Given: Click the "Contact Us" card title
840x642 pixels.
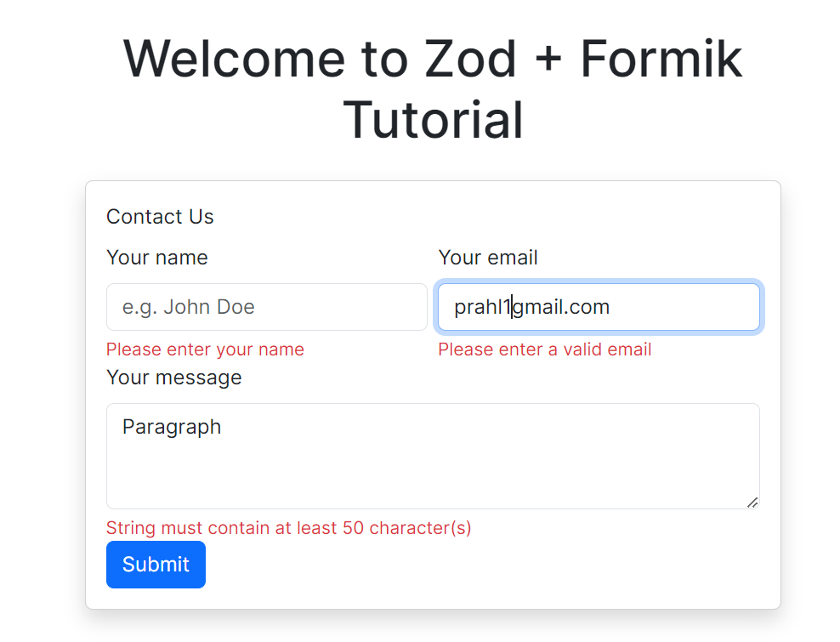Looking at the screenshot, I should point(160,217).
